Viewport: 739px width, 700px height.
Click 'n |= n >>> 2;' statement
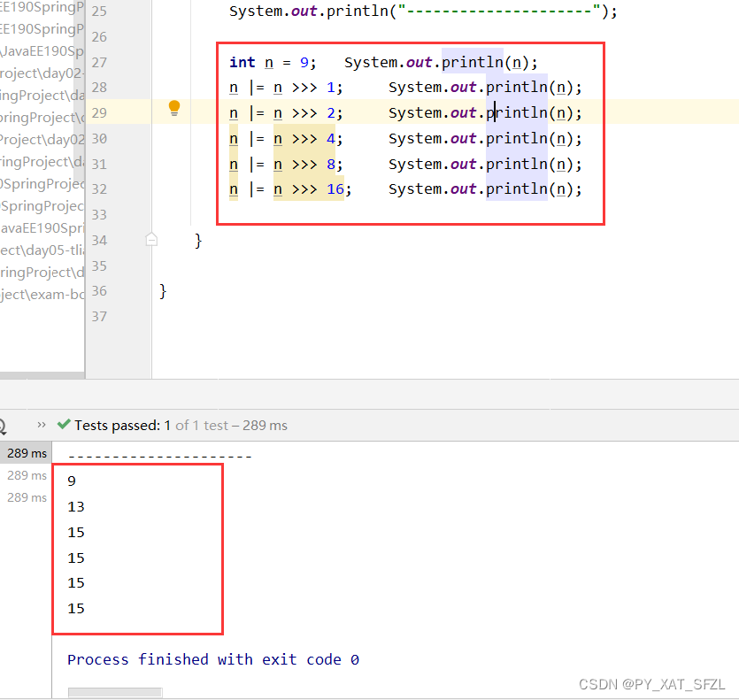coord(286,113)
